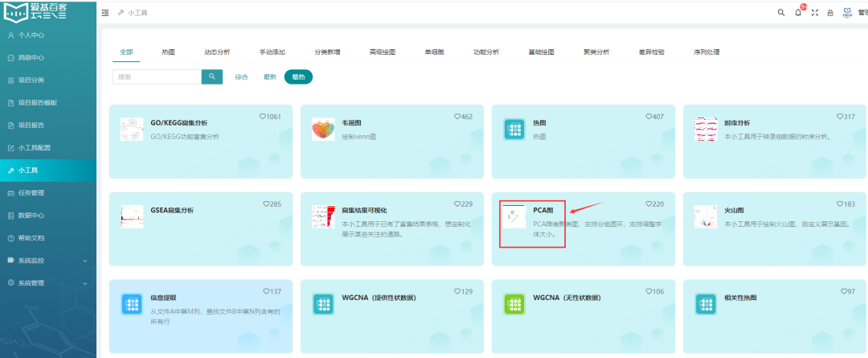Open the 时序分析 tool thumbnail

click(706, 130)
